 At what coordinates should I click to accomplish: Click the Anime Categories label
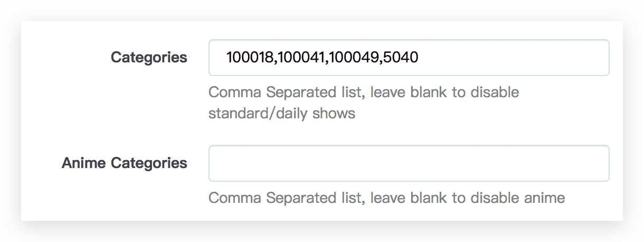[x=125, y=163]
